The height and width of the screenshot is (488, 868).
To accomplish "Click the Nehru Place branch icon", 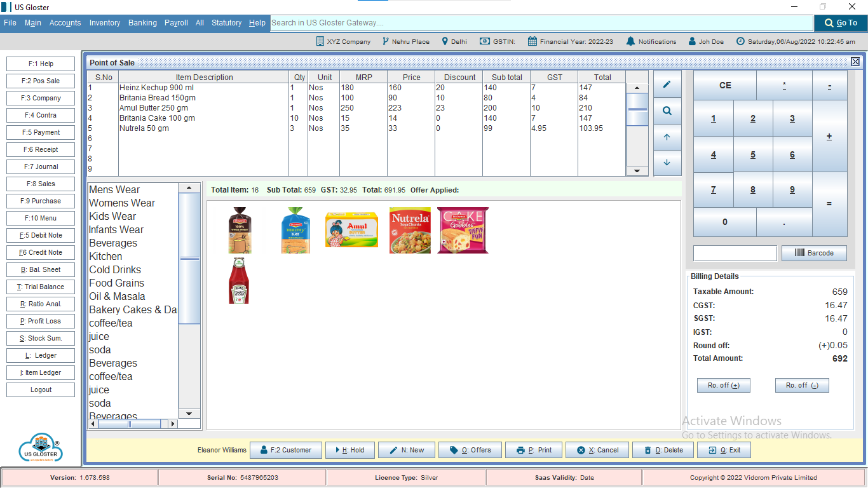I will pyautogui.click(x=386, y=41).
